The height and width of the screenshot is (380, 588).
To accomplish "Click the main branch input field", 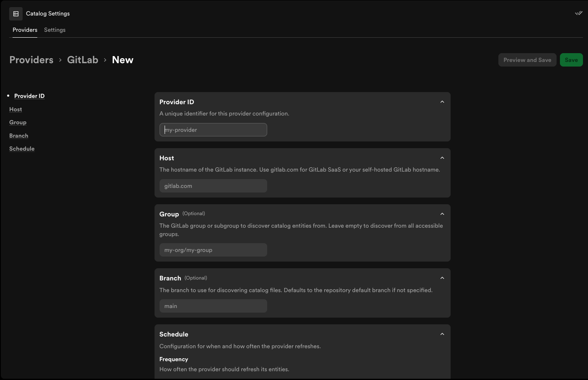I will pyautogui.click(x=213, y=306).
